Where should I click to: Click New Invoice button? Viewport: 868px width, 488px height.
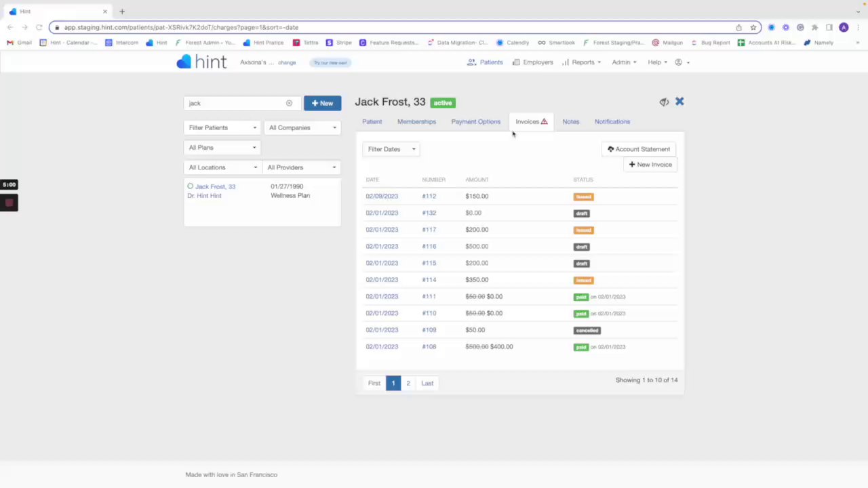click(650, 165)
